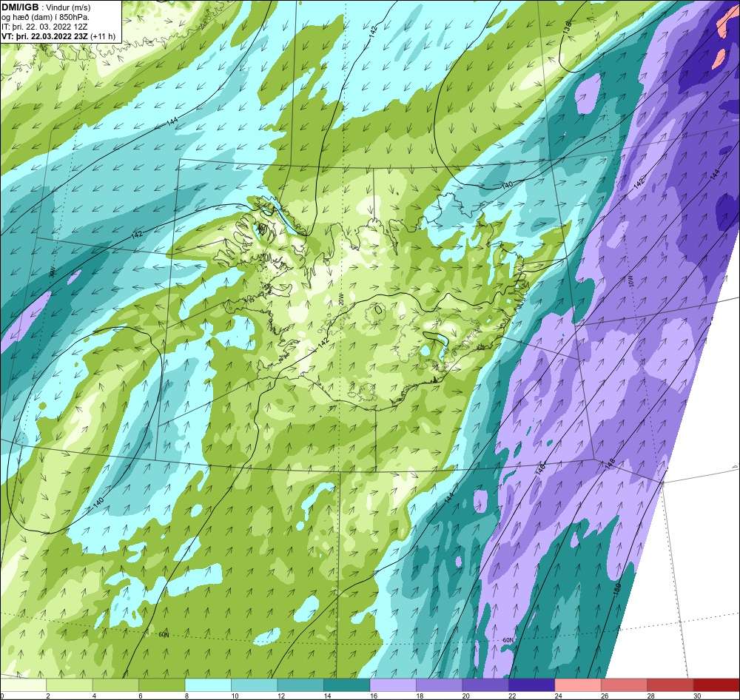Viewport: 740px width, 700px height.
Task: Pick the lavender swatch between 16 and 18
Action: click(393, 685)
